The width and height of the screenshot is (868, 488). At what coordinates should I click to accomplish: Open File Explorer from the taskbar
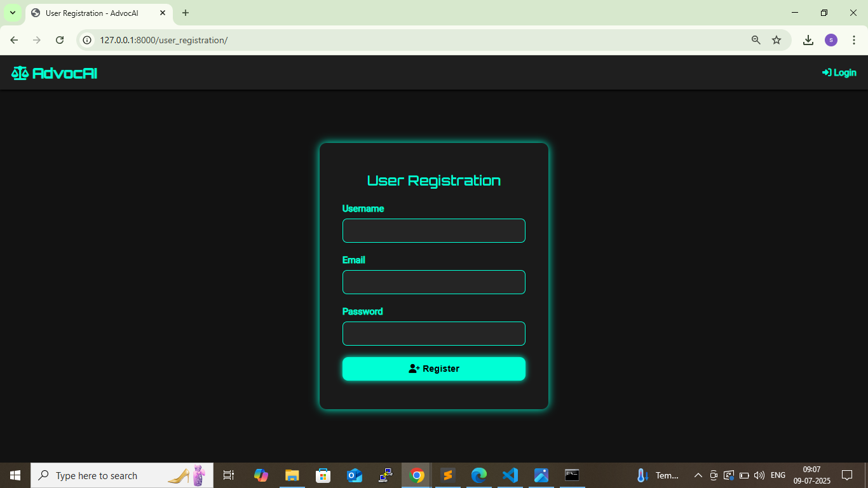tap(292, 475)
